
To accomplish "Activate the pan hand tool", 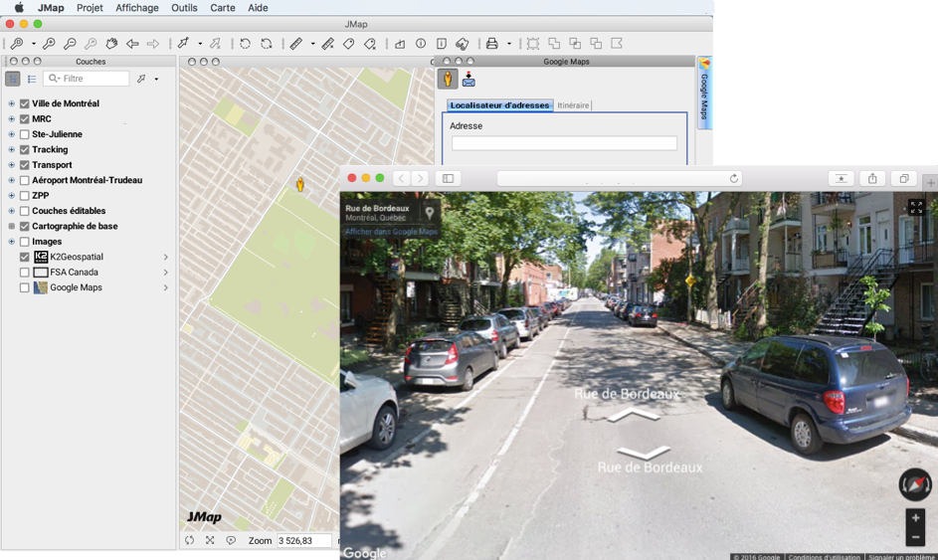I will (111, 44).
